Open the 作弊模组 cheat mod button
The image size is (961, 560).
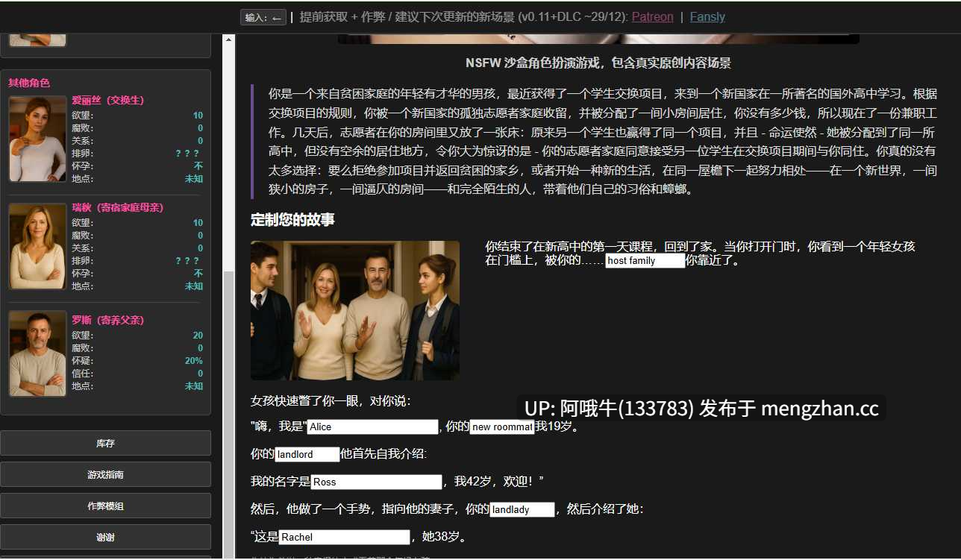pyautogui.click(x=105, y=506)
